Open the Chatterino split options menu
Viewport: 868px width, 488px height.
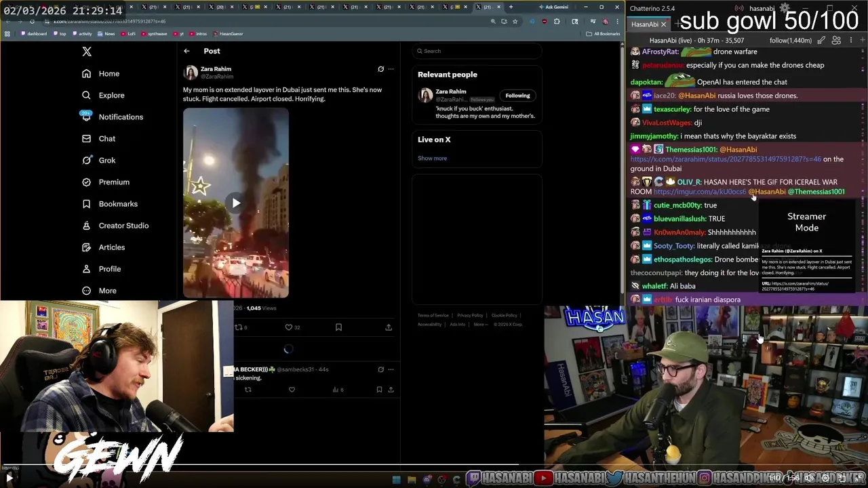851,41
